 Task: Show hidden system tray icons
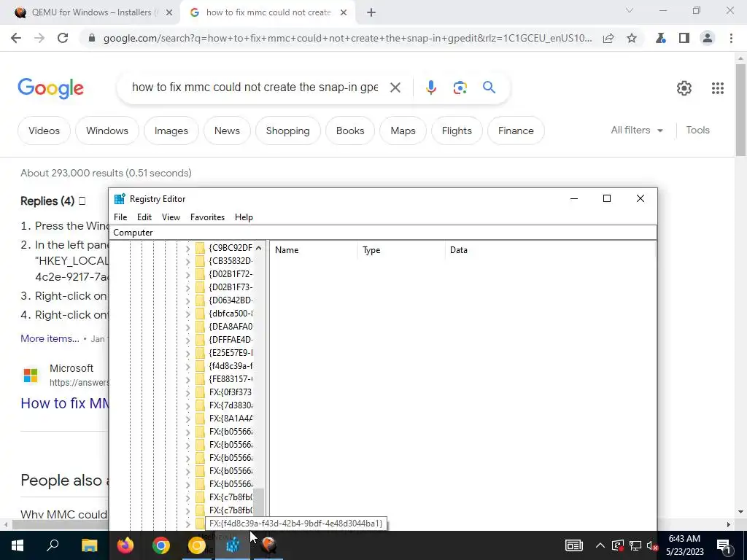pos(600,545)
